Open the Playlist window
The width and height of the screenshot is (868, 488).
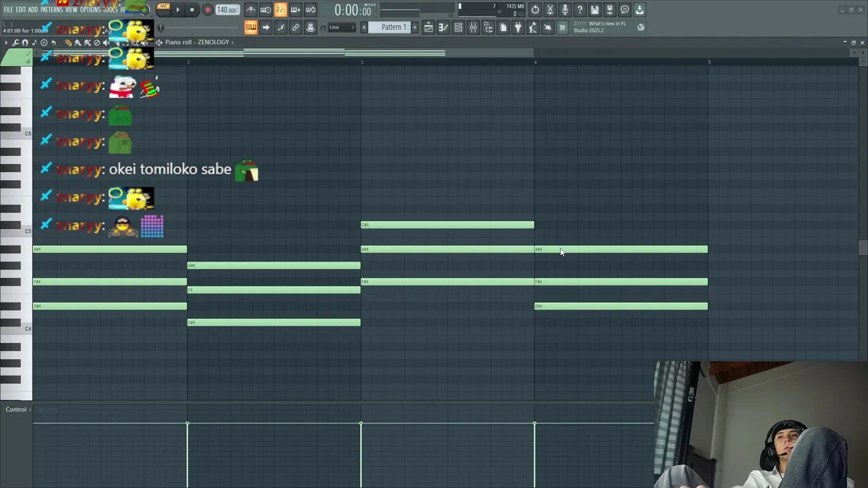(x=429, y=27)
